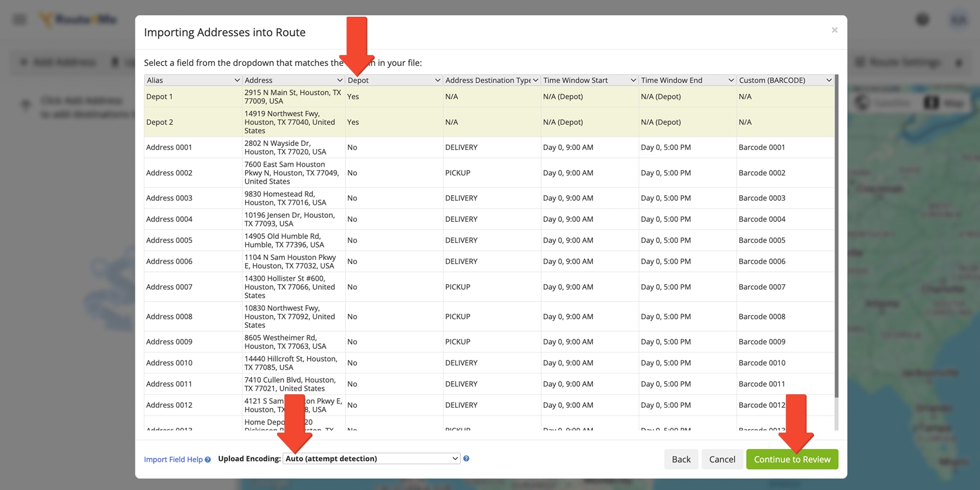The image size is (980, 490).
Task: Open the Address column field dropdown
Action: pyautogui.click(x=293, y=80)
